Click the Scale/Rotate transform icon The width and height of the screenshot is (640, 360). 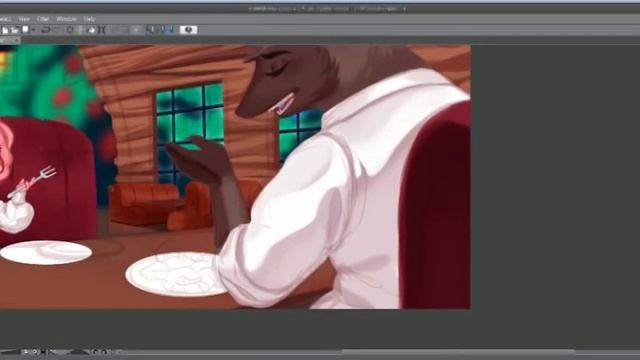[102, 30]
